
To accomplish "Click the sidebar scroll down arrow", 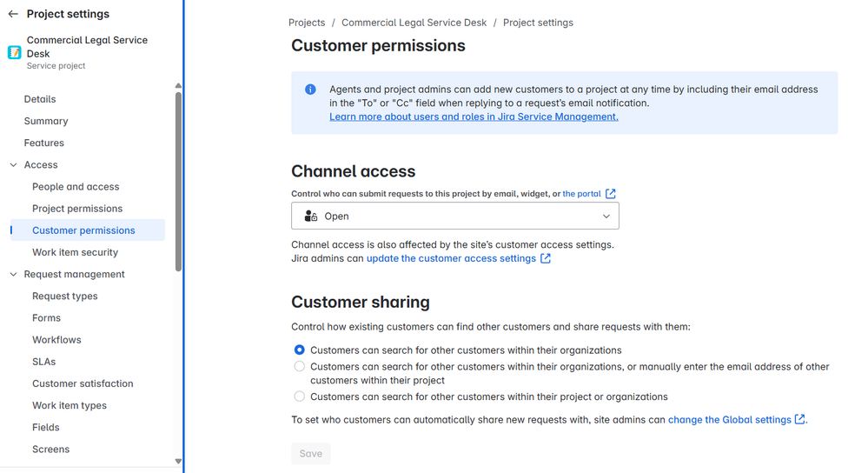I will click(178, 461).
